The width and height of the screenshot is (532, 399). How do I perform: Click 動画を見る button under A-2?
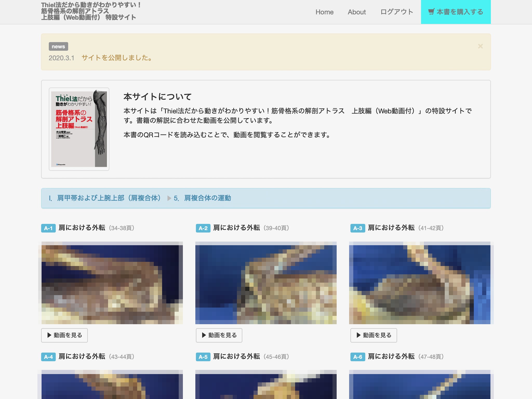pos(219,335)
